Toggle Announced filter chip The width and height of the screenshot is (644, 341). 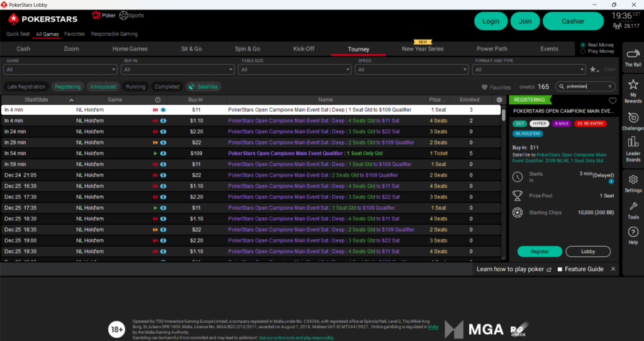tap(103, 87)
